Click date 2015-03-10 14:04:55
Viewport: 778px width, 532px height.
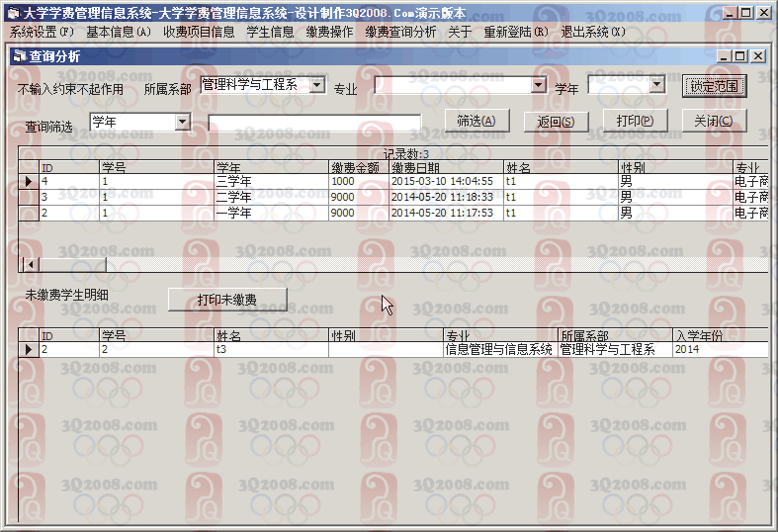click(x=446, y=182)
